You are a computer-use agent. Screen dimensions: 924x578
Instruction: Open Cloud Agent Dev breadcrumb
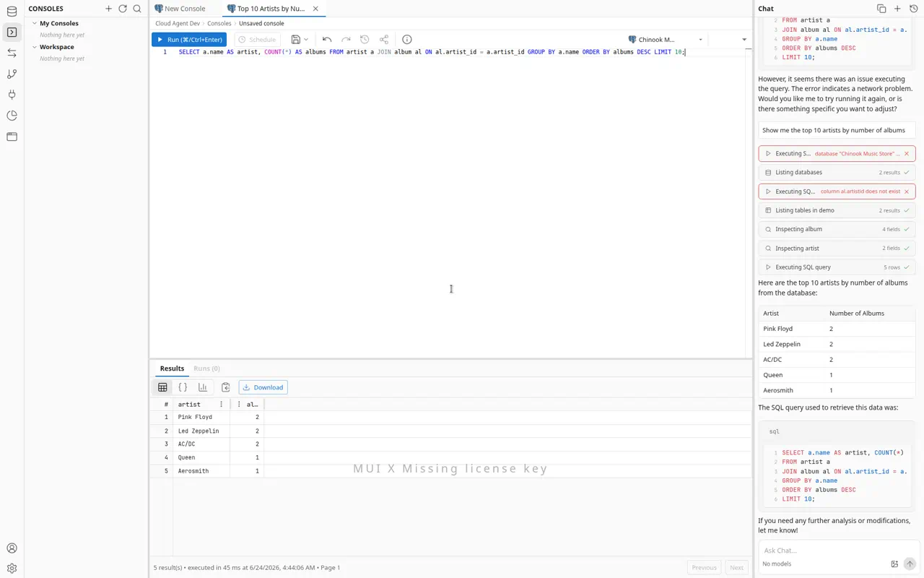point(178,24)
